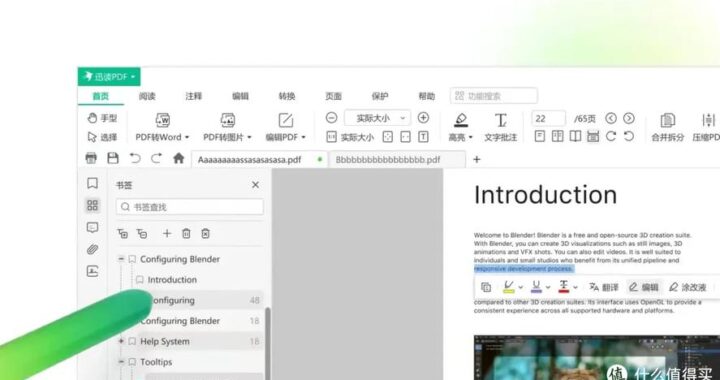Open the 迅读PDF application menu

point(109,77)
